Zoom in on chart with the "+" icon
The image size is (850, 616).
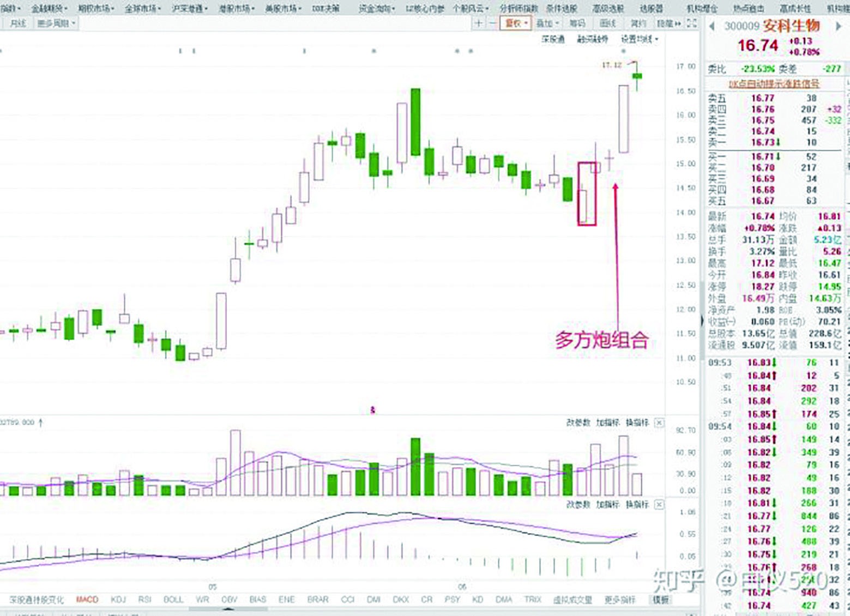pos(478,23)
